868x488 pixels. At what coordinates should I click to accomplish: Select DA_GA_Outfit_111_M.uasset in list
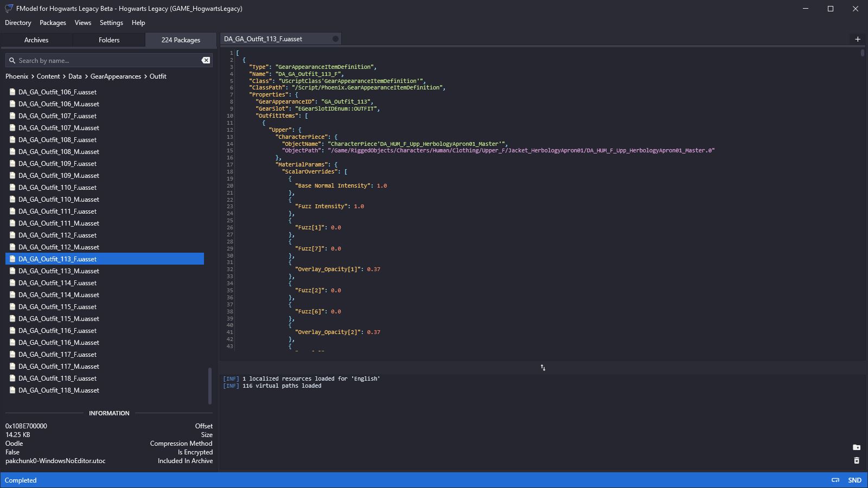pyautogui.click(x=105, y=223)
